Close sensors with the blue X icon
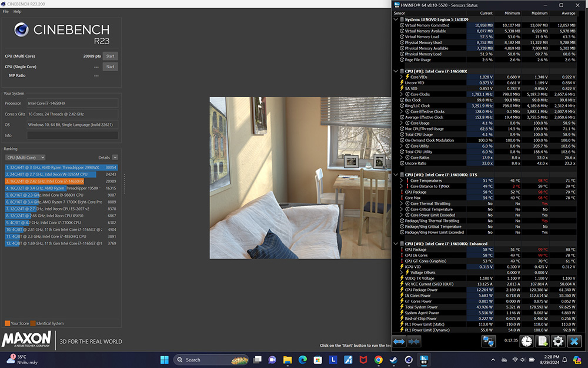588x368 pixels. 574,341
